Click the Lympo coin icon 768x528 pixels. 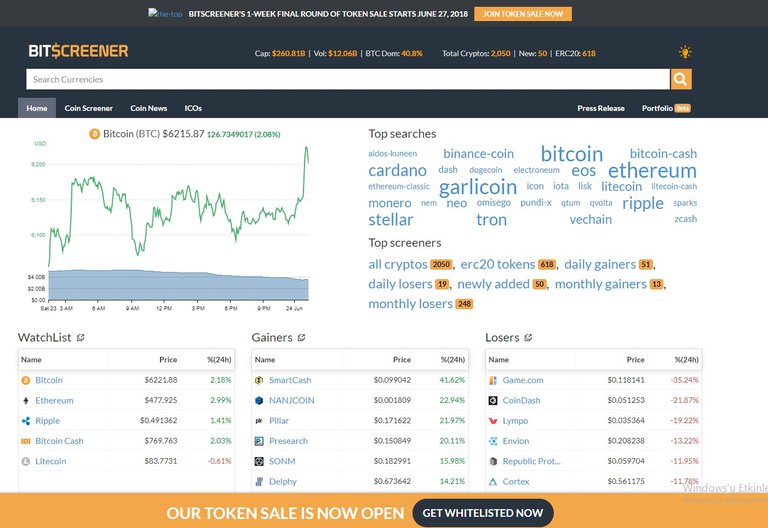tap(493, 421)
